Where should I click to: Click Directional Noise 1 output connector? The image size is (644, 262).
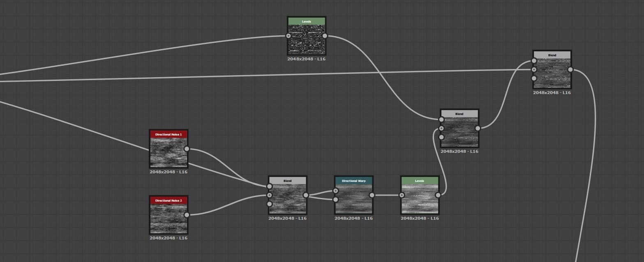click(187, 149)
